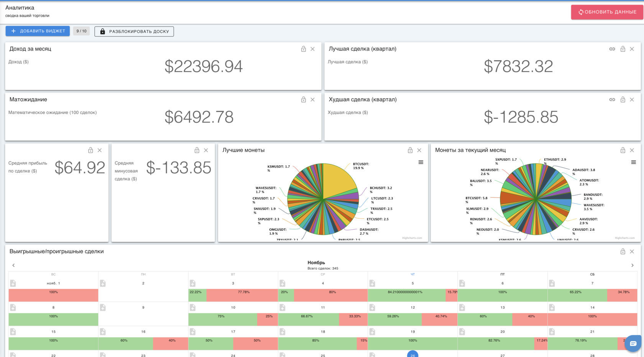
Task: Add note icon for November 10
Action: tap(193, 308)
